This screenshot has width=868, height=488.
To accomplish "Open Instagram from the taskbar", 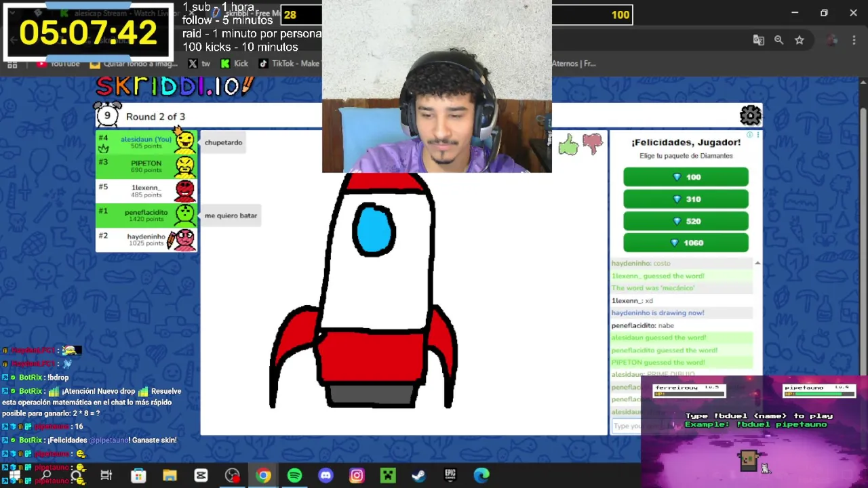I will [357, 475].
